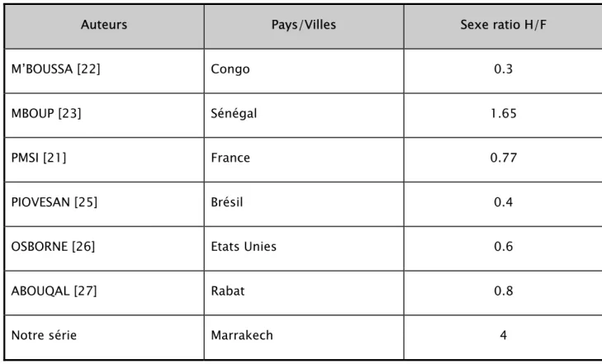Click the France country cell
Screen dimensions: 602x364
(x=304, y=159)
